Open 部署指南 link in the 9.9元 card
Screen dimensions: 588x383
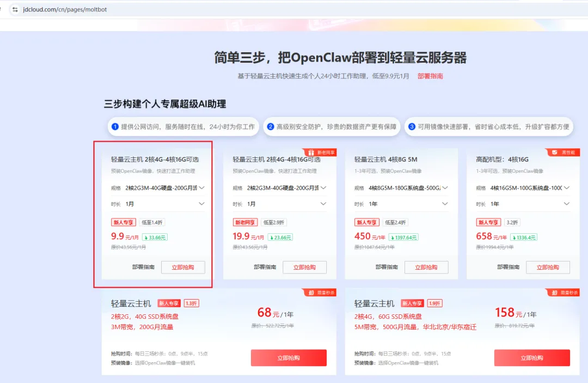point(143,267)
